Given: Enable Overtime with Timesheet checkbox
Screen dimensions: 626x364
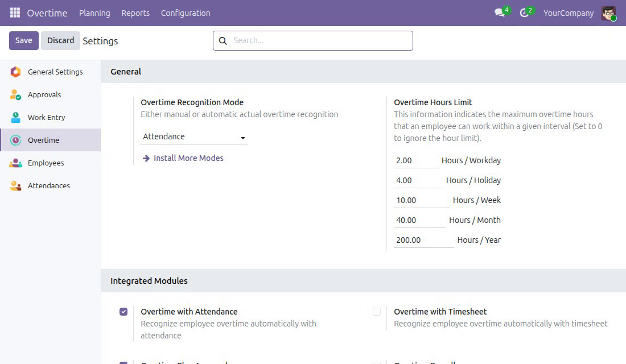Looking at the screenshot, I should [x=377, y=312].
